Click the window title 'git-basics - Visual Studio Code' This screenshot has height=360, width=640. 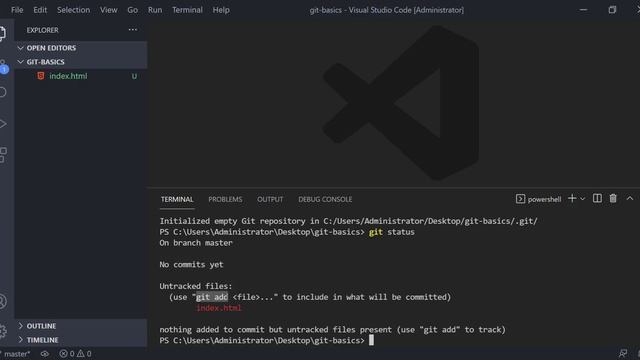(x=387, y=10)
